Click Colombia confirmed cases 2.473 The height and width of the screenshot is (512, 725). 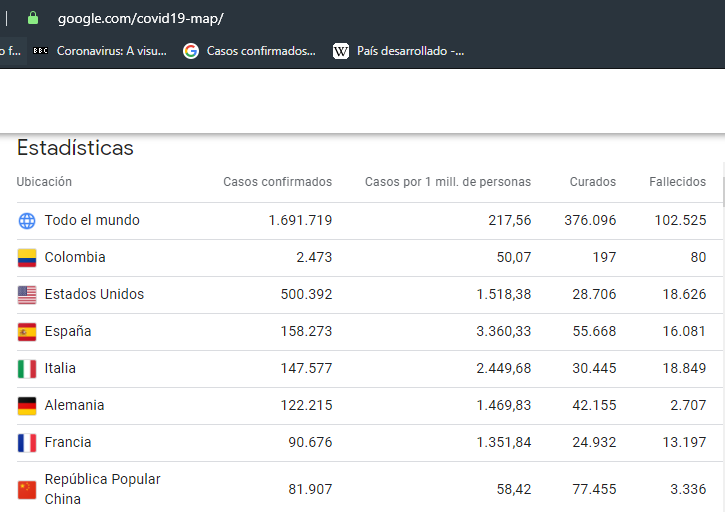tap(314, 257)
